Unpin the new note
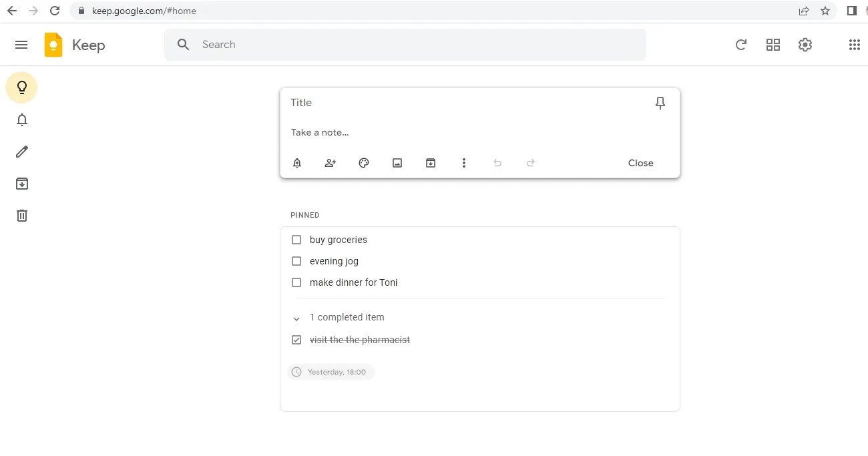This screenshot has height=456, width=868. [x=660, y=103]
